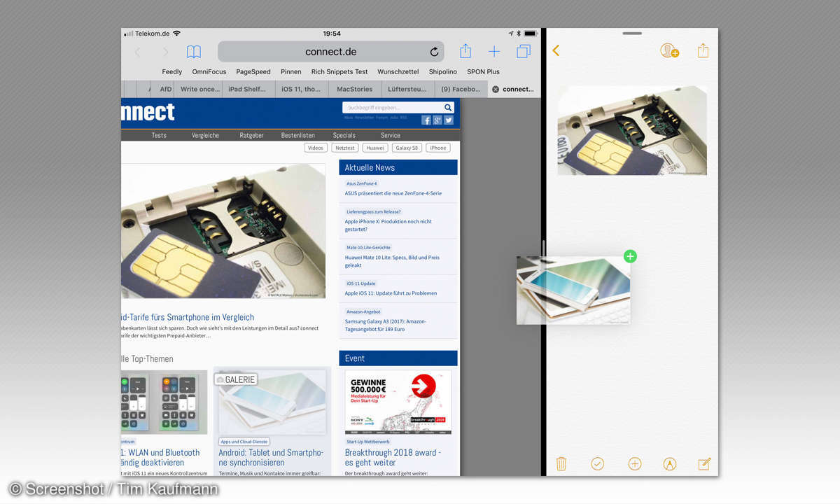Open the Wunschzettel bookmark

point(398,71)
